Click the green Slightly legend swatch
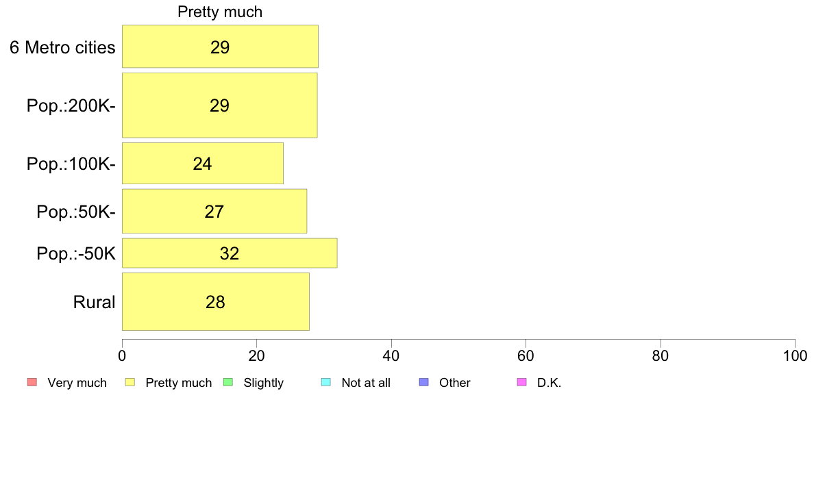Image resolution: width=814 pixels, height=504 pixels. pyautogui.click(x=228, y=383)
